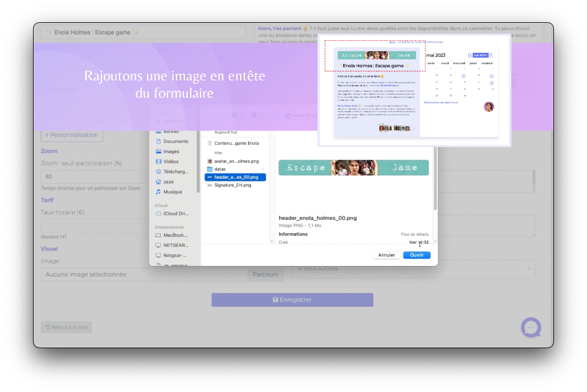Select the file avatar_en...olmes.png

[x=236, y=161]
